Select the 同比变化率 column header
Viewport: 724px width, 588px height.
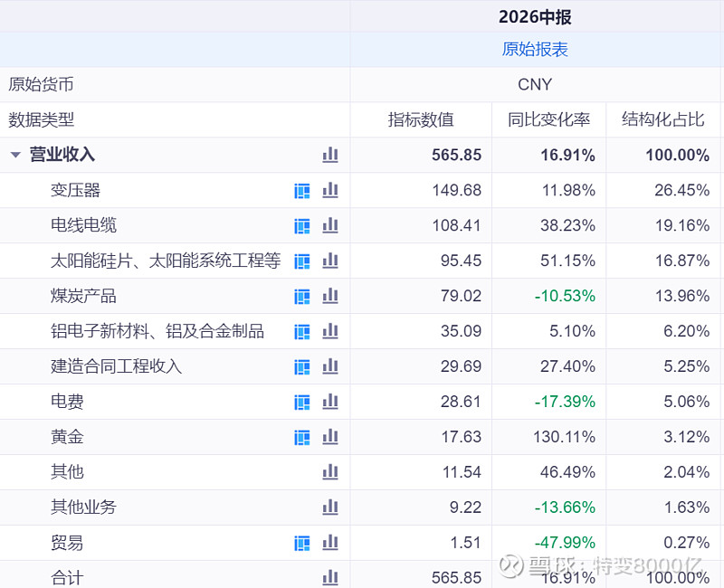(x=548, y=119)
